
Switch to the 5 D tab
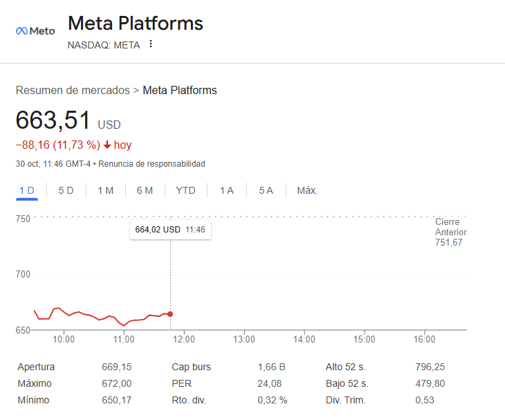66,190
